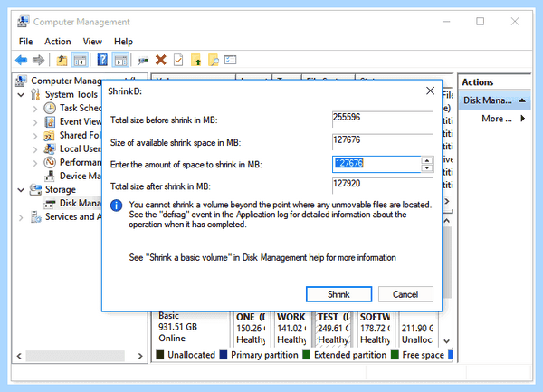Click the tree pane horizontal scrollbar

pyautogui.click(x=75, y=356)
